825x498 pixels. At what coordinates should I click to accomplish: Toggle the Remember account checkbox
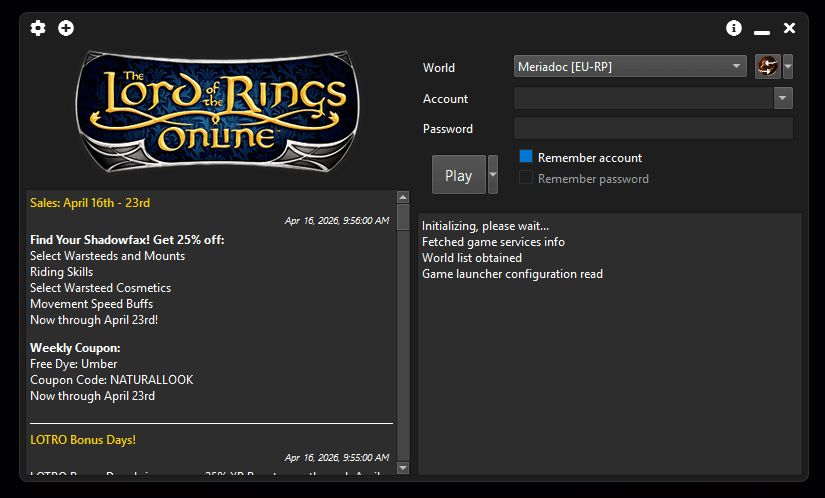(x=526, y=157)
